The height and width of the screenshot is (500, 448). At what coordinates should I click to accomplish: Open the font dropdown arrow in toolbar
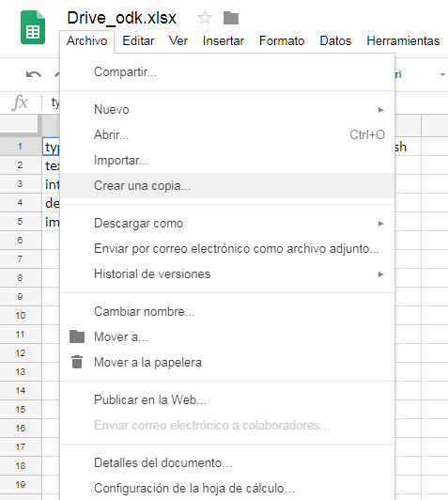pos(442,74)
